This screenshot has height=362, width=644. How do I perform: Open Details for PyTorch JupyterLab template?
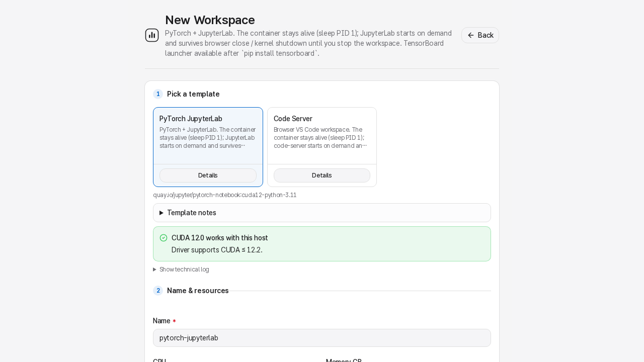[x=208, y=175]
